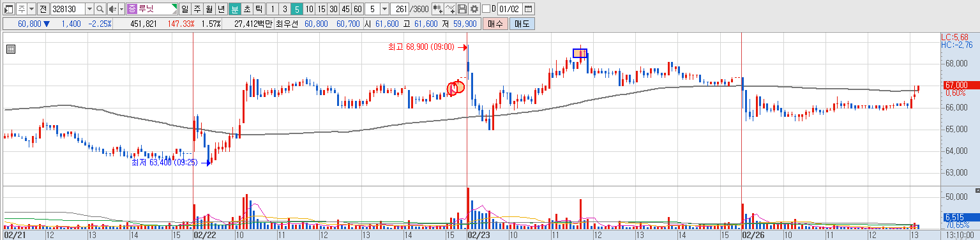
Task: Click the candlestick chart type icon
Action: click(438, 9)
